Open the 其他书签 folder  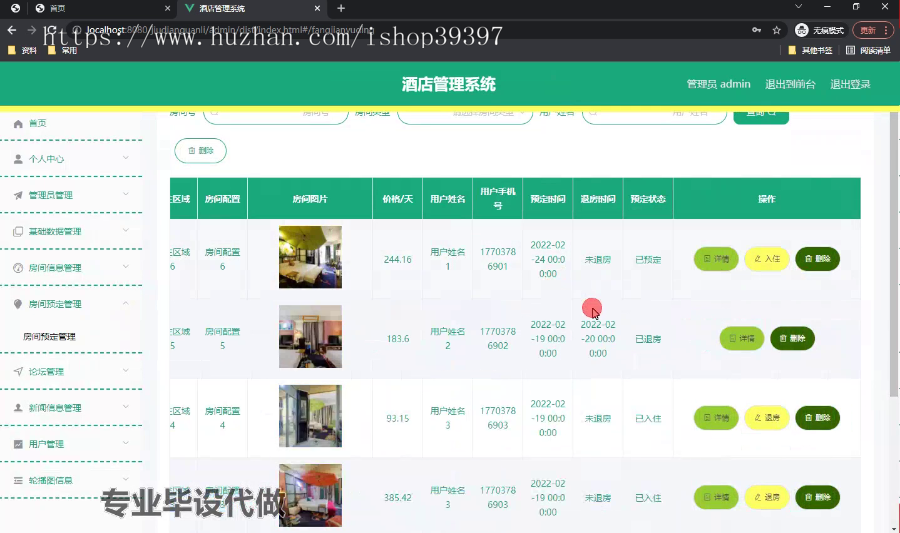[810, 50]
